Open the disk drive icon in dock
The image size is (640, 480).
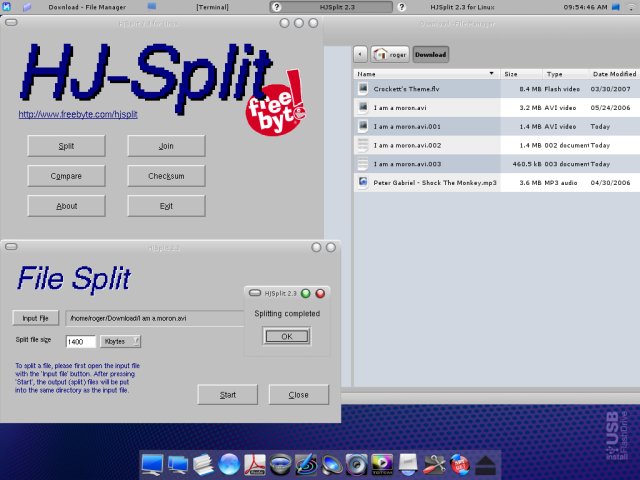[x=408, y=464]
